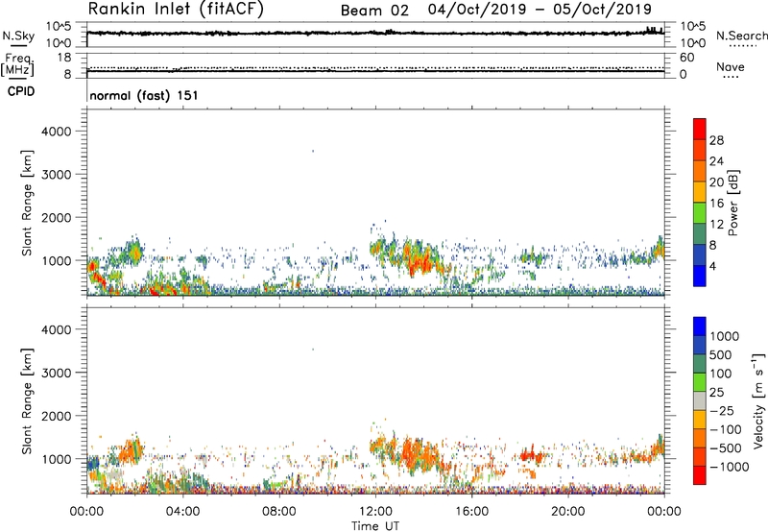Click the 'N.Search' legend label

tap(741, 36)
